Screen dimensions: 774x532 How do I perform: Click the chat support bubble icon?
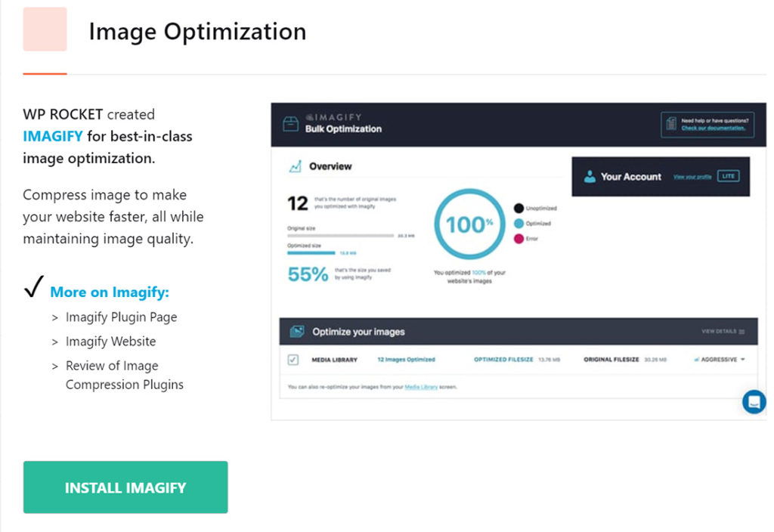tap(754, 402)
